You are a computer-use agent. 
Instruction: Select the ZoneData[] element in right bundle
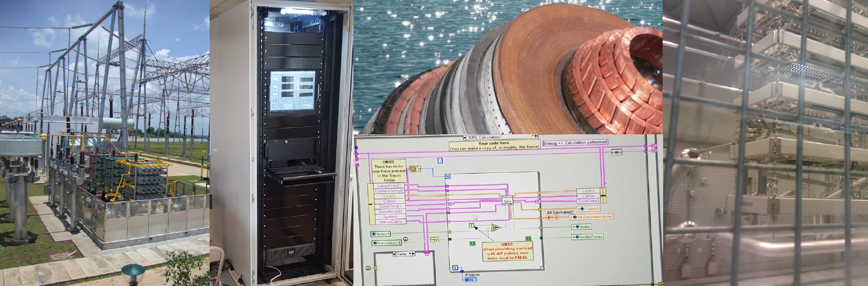pos(589,201)
